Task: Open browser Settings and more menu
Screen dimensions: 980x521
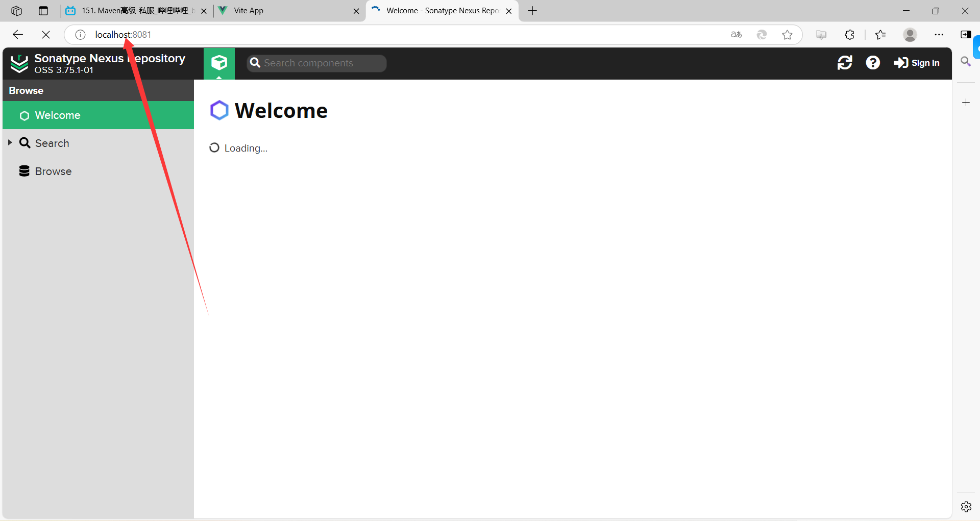Action: (x=939, y=35)
